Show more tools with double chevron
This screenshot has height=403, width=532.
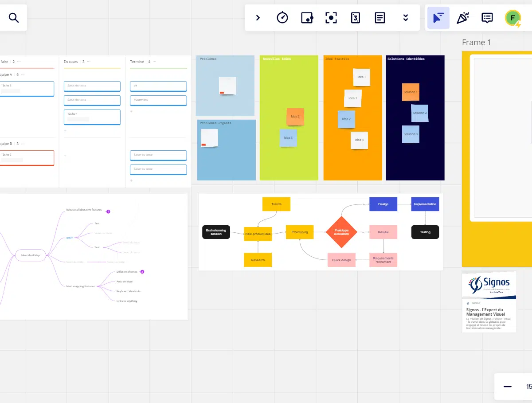coord(405,18)
